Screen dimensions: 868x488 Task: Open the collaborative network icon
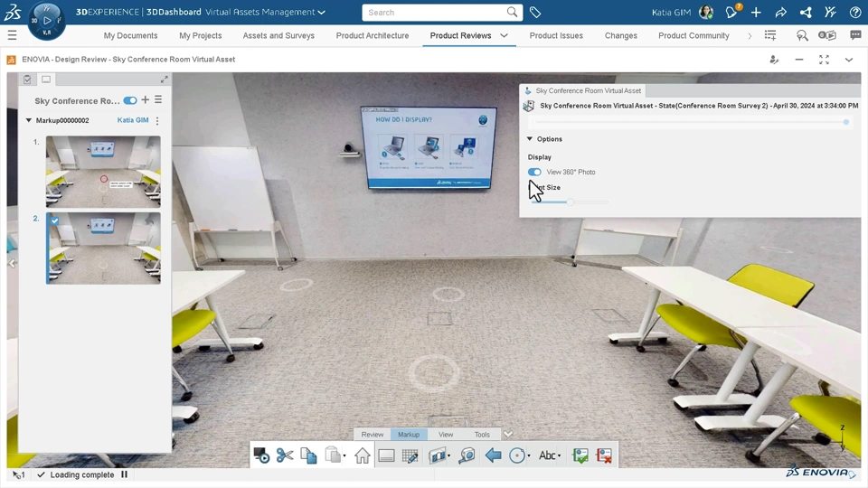click(x=806, y=12)
